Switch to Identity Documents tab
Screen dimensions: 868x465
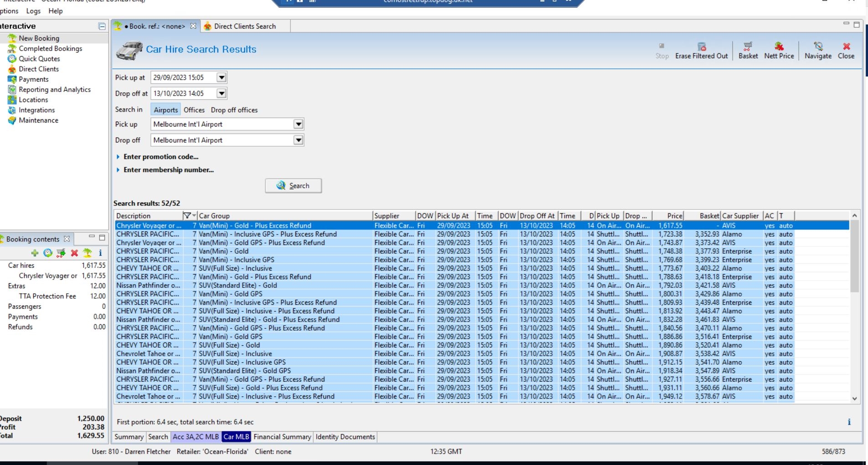(345, 437)
